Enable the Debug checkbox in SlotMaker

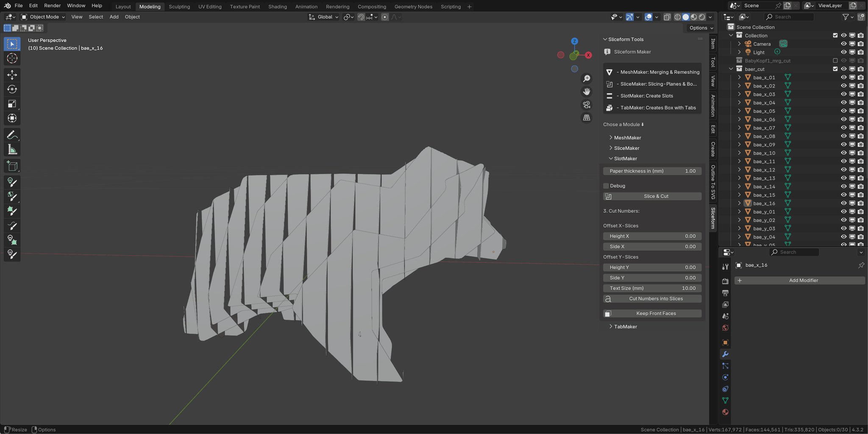(606, 186)
